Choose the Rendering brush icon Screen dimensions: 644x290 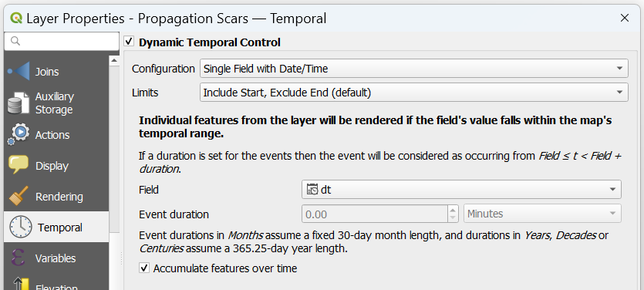pyautogui.click(x=19, y=197)
